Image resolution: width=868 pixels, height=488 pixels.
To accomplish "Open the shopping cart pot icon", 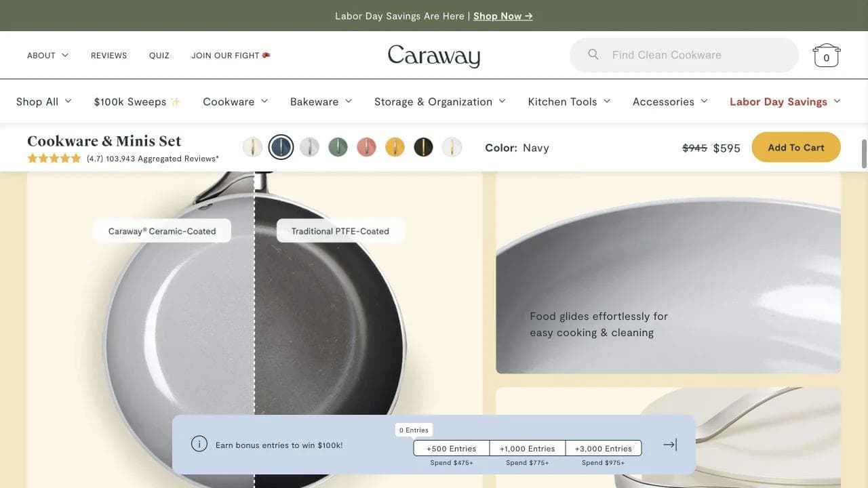I will click(827, 55).
